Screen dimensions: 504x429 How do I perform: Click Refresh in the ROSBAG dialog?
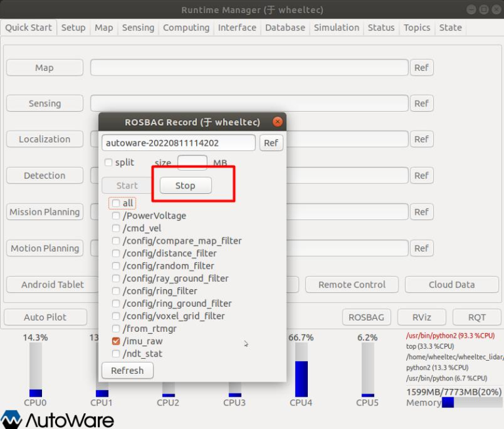127,371
